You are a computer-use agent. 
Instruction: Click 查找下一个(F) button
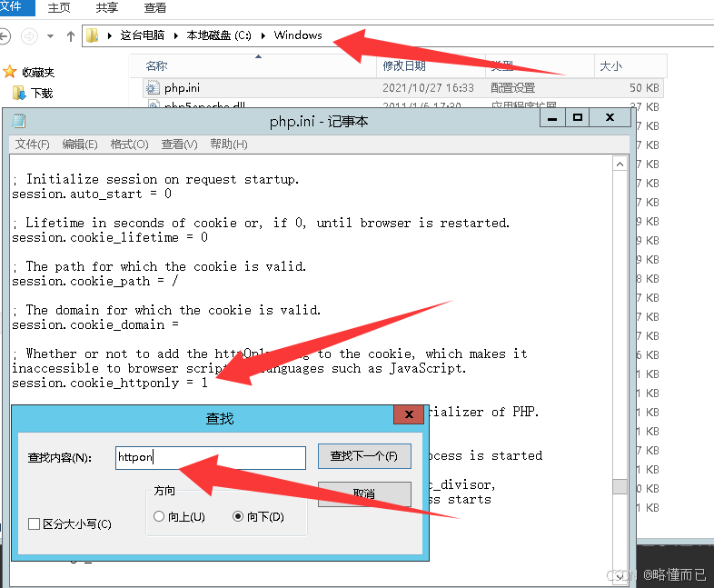pyautogui.click(x=364, y=456)
